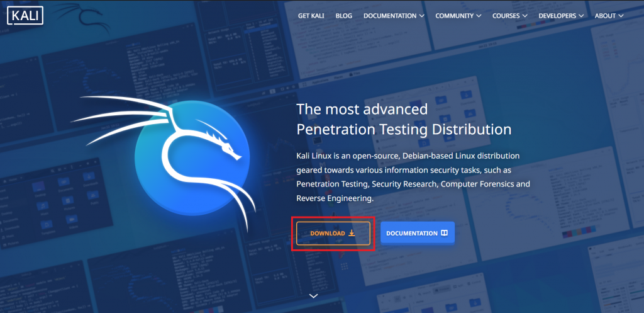Expand the chevron beside ABOUT
Screen dimensions: 644x313
621,16
